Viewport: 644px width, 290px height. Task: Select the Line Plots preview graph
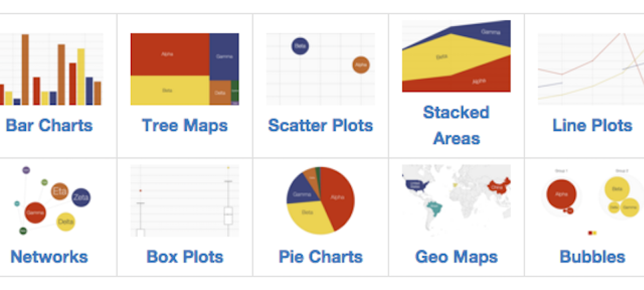(x=591, y=69)
